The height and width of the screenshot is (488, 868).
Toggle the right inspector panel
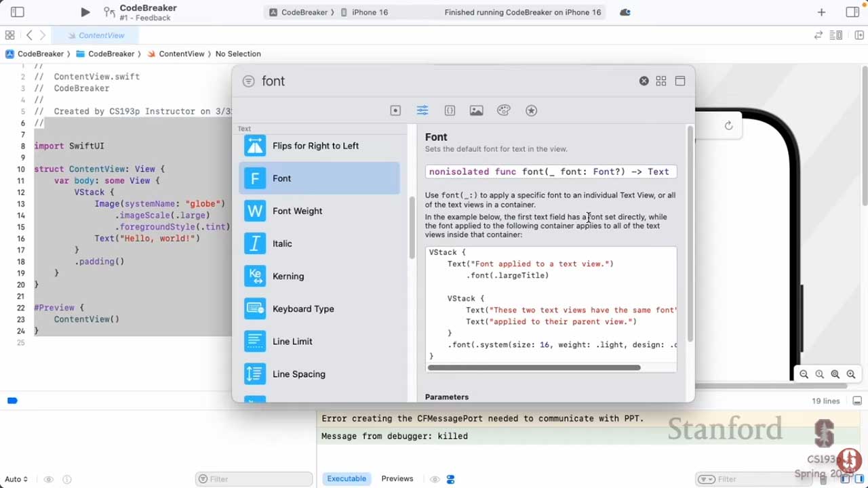(852, 12)
